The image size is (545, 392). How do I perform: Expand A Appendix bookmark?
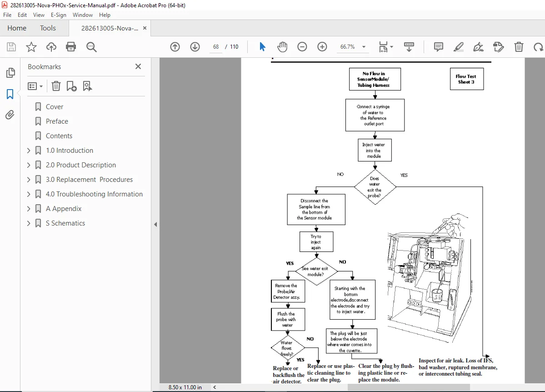29,209
